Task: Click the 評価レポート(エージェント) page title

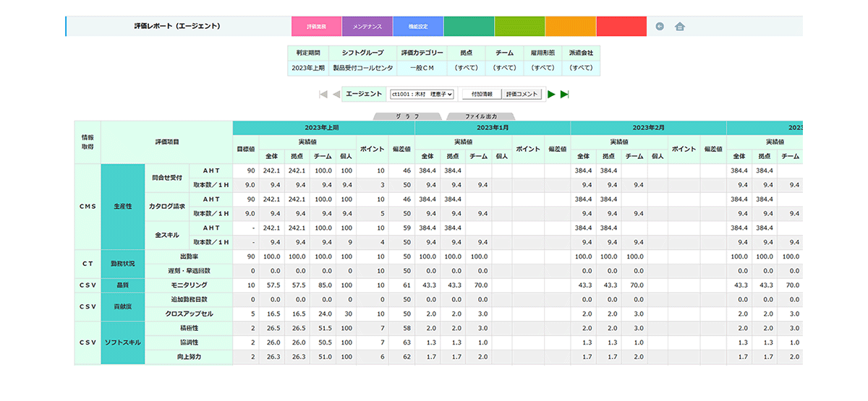Action: tap(177, 26)
